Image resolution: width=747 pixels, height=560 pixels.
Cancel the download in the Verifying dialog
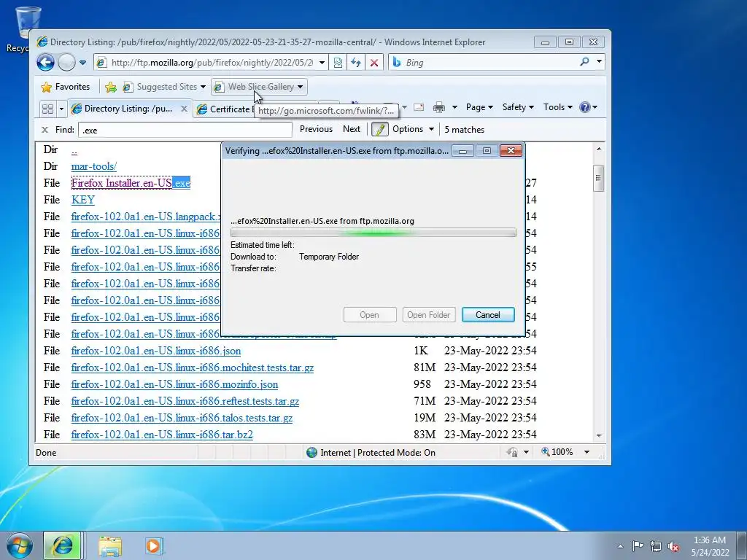[x=488, y=315]
